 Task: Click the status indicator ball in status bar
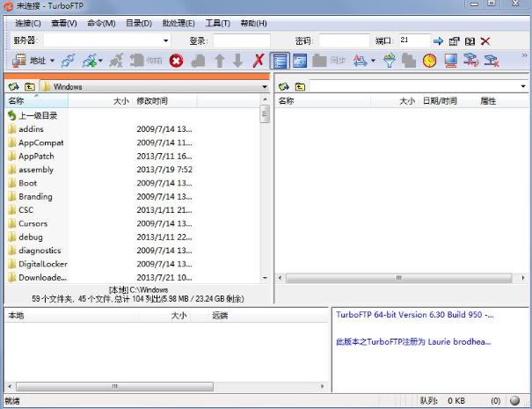[x=514, y=400]
